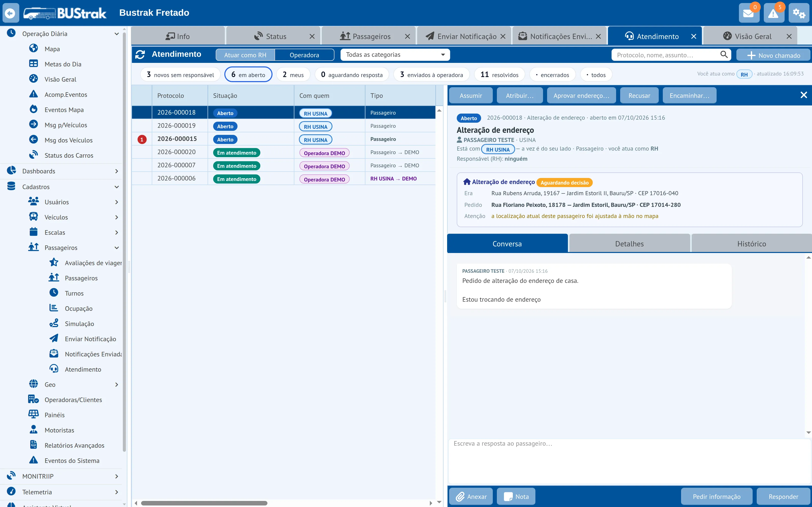Open Mapa globe icon in sidebar
Viewport: 812px width, 507px height.
pyautogui.click(x=33, y=48)
